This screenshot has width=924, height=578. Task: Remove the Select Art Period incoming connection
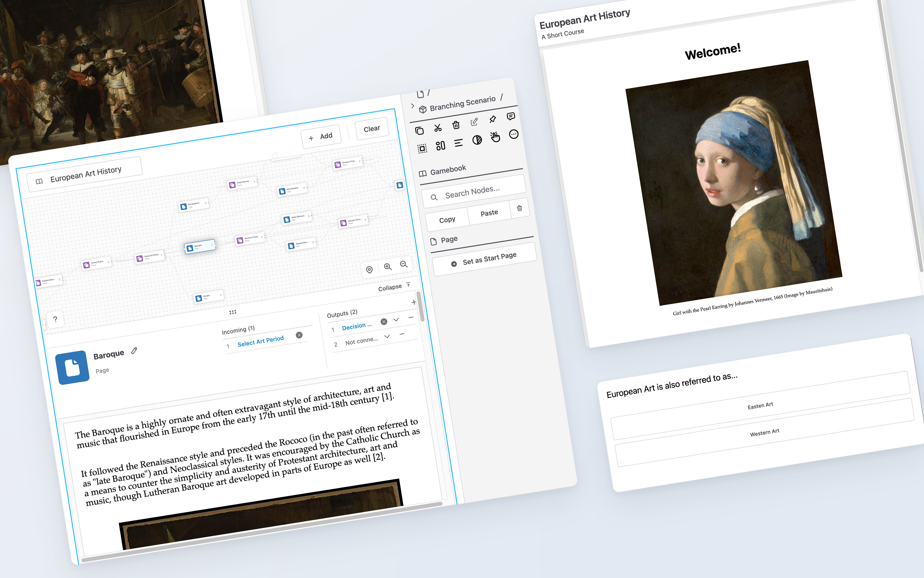point(299,335)
